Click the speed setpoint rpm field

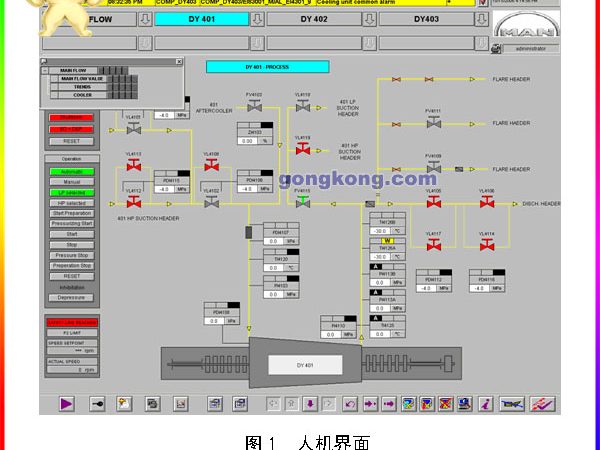(x=71, y=351)
